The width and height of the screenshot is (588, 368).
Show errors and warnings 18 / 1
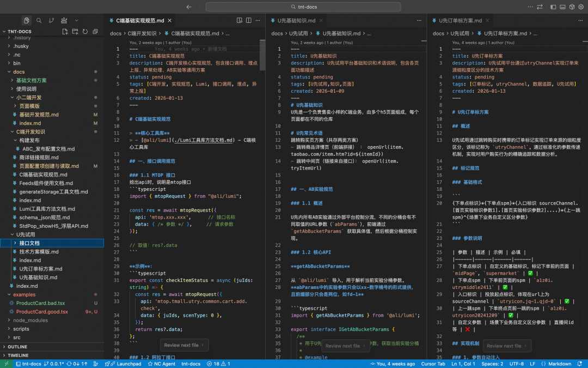(219, 364)
